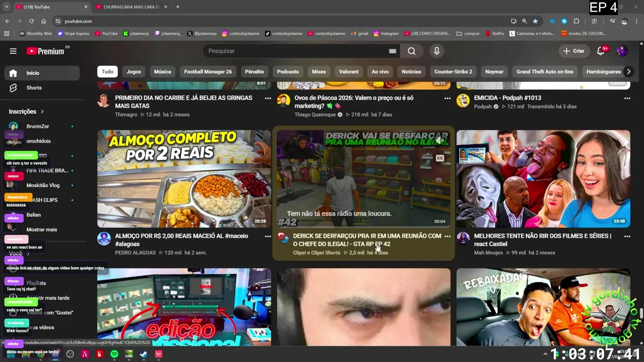Image resolution: width=644 pixels, height=362 pixels.
Task: Select the Tudo filter chip
Action: coord(108,71)
